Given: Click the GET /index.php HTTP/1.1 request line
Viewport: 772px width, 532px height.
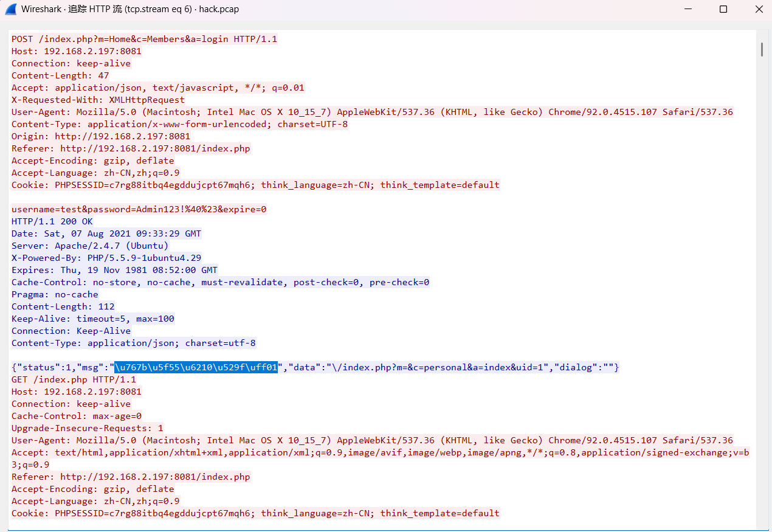Looking at the screenshot, I should click(74, 379).
